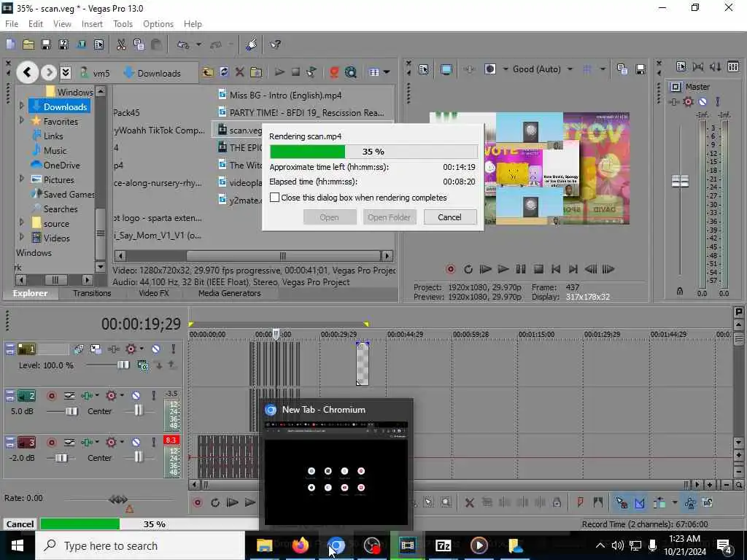747x560 pixels.
Task: Toggle solo on audio track 3
Action: click(153, 443)
